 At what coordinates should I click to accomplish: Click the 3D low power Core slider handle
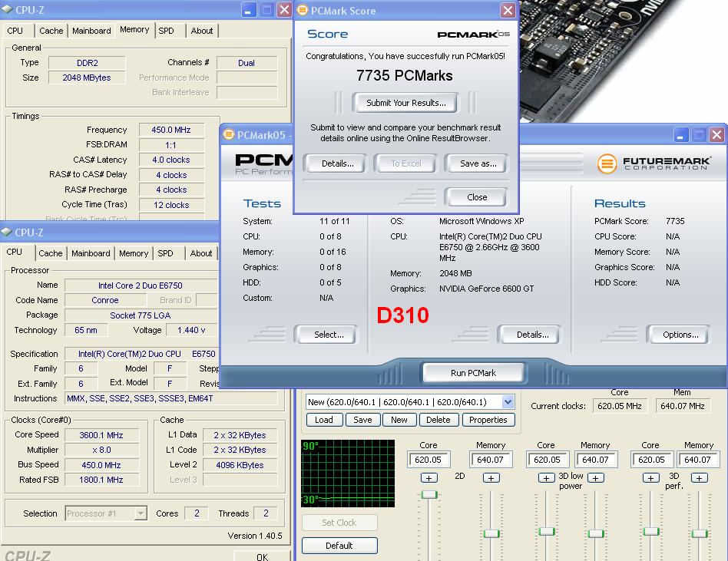pos(547,531)
